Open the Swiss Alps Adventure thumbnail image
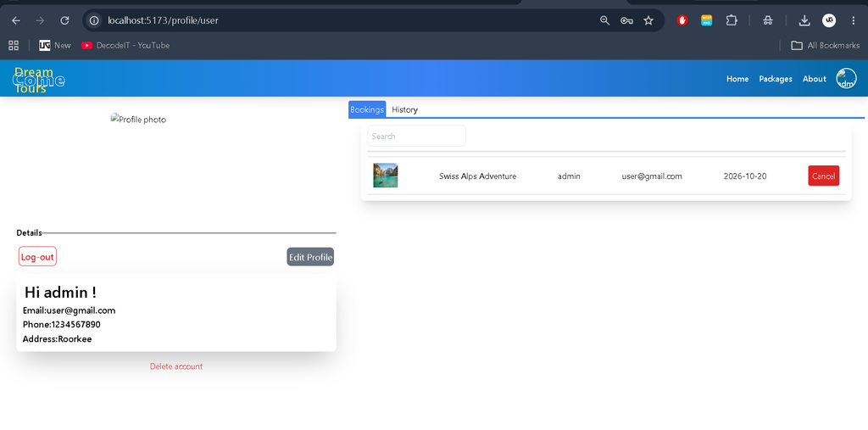Image resolution: width=868 pixels, height=430 pixels. [x=386, y=175]
